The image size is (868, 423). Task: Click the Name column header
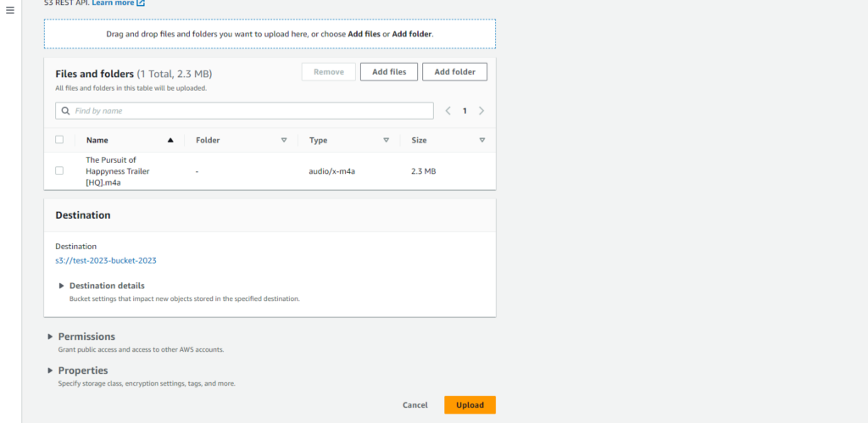(97, 140)
